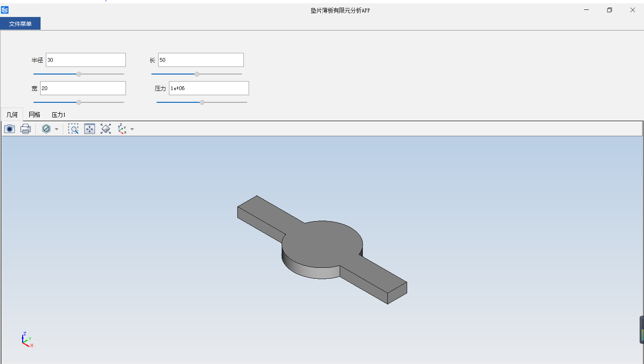The width and height of the screenshot is (644, 364).
Task: Click the XYZ axis triad in the viewport corner
Action: (x=27, y=339)
